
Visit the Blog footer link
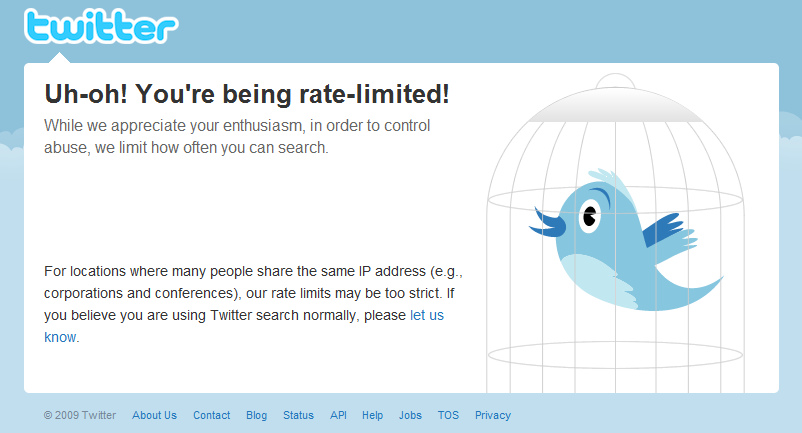[x=256, y=415]
